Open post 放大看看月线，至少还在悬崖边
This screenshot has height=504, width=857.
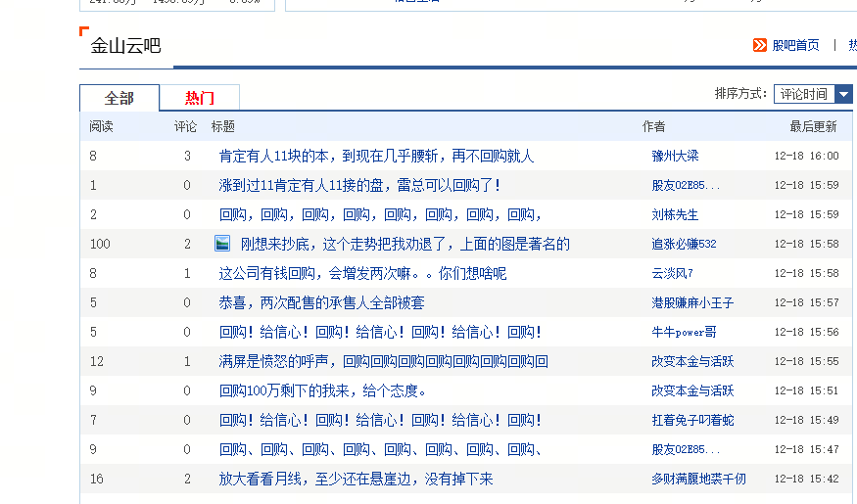pyautogui.click(x=356, y=480)
